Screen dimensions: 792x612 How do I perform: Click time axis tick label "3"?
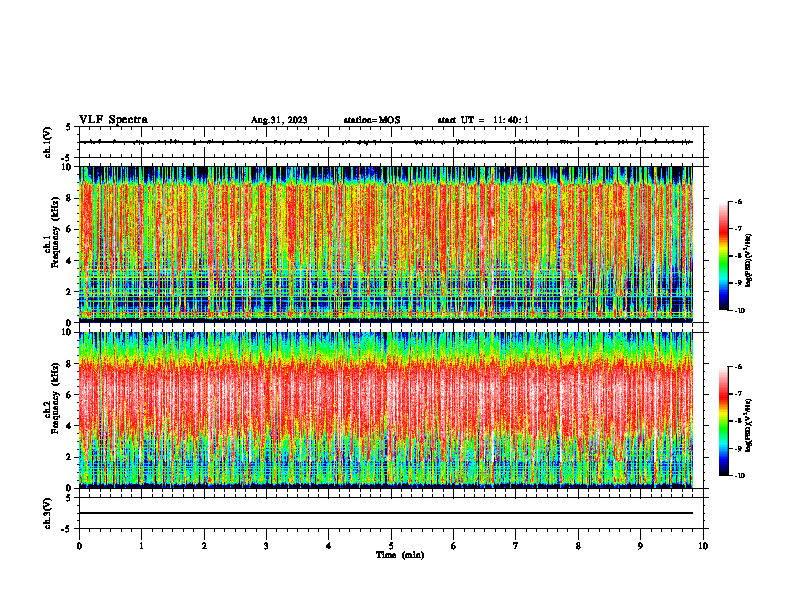(x=266, y=546)
